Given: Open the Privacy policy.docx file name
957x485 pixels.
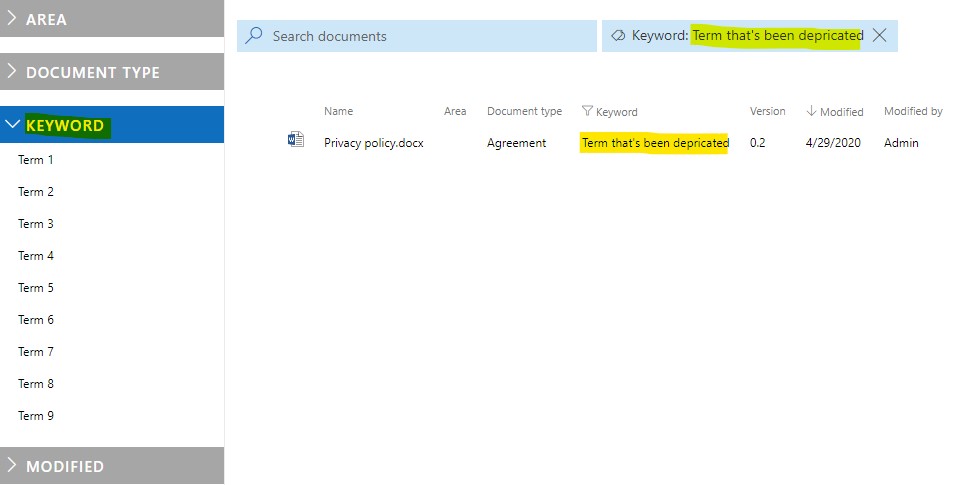Looking at the screenshot, I should click(374, 143).
